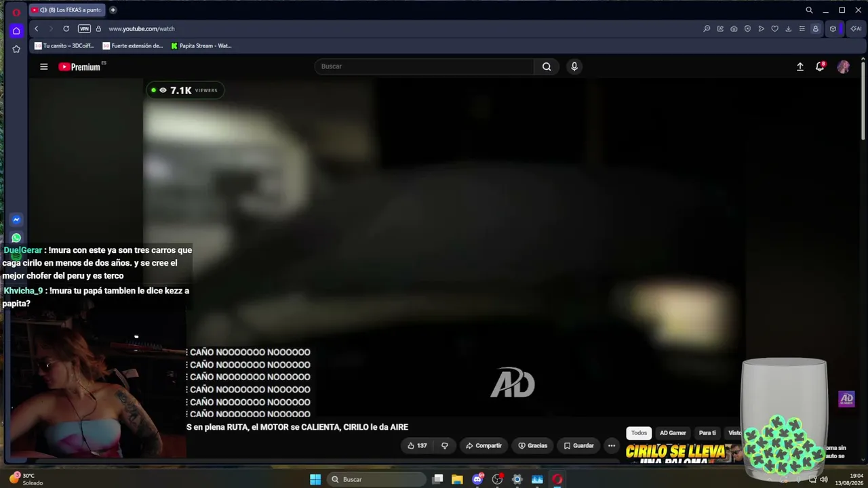Click the YouTube Buscar search field
The height and width of the screenshot is (488, 868).
pyautogui.click(x=425, y=66)
